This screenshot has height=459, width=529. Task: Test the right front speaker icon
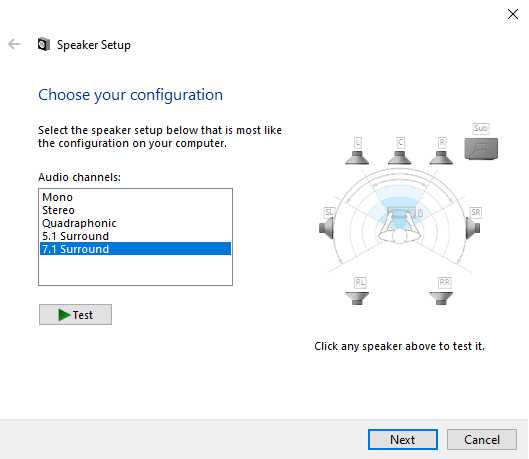(441, 157)
